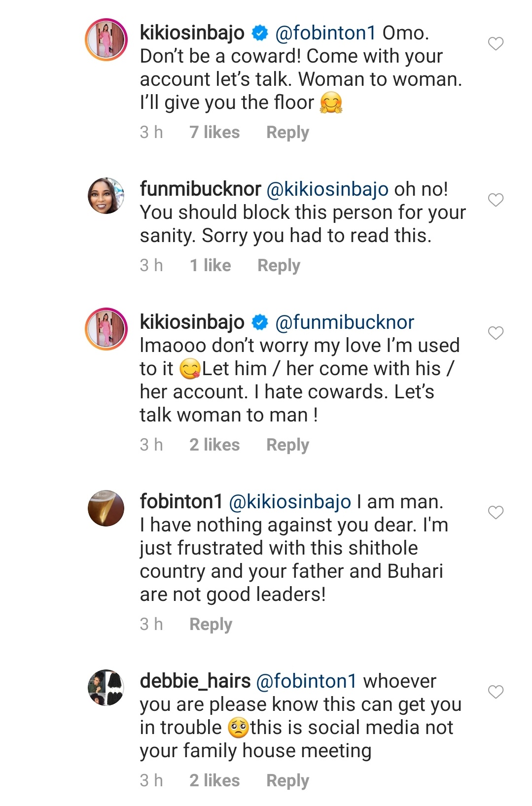The width and height of the screenshot is (532, 806).
Task: View fobinton1's profile avatar
Action: coord(106,508)
